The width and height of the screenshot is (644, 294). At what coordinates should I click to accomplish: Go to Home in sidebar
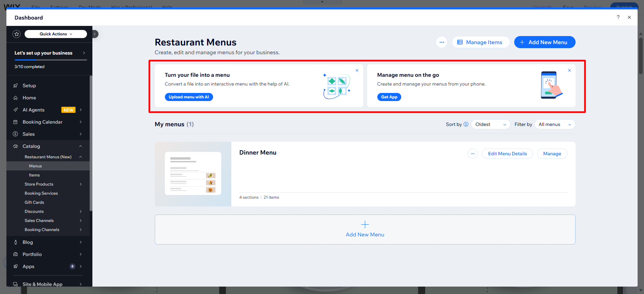(x=48, y=98)
